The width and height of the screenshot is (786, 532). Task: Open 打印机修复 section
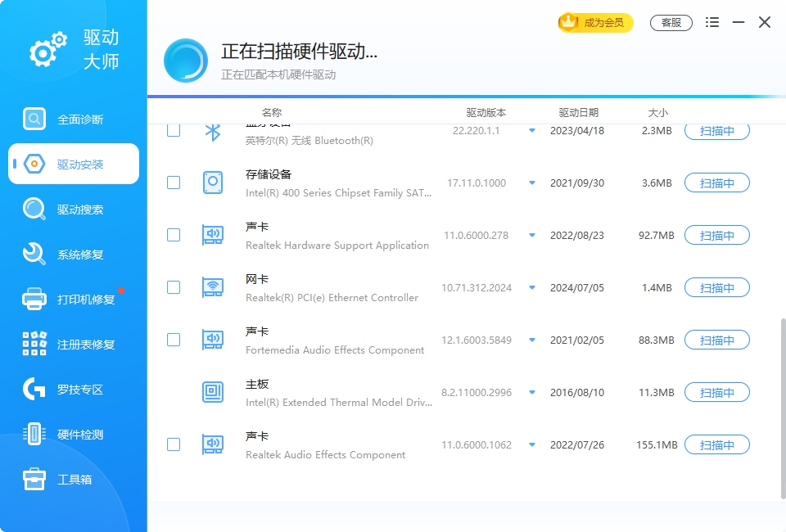(x=74, y=299)
